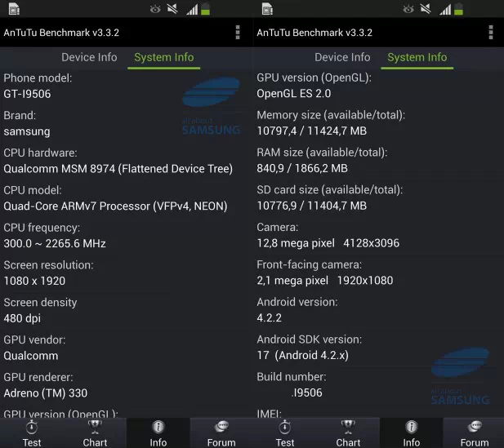Tap the muted sound icon in right status bar
Screen dimensions: 504x448
[426, 9]
